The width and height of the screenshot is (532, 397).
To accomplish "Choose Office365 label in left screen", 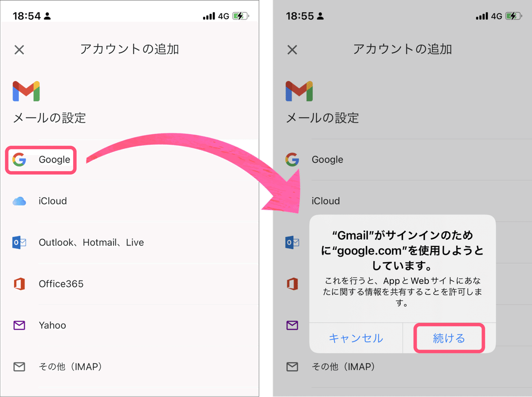I will 61,284.
